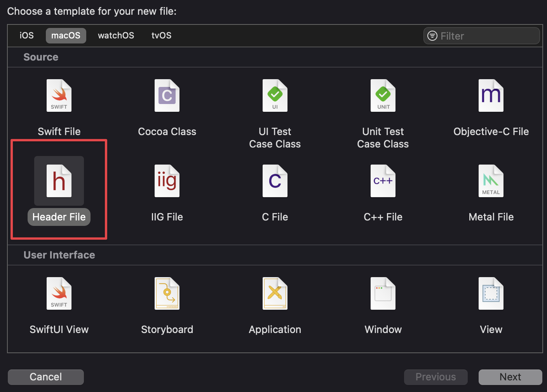This screenshot has height=392, width=547.
Task: Click the Cancel button
Action: 46,377
